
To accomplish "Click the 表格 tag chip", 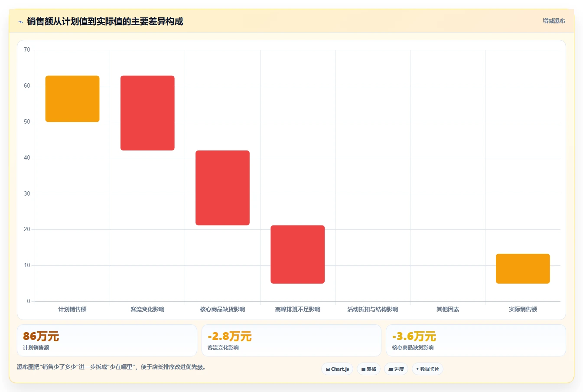I will [368, 369].
